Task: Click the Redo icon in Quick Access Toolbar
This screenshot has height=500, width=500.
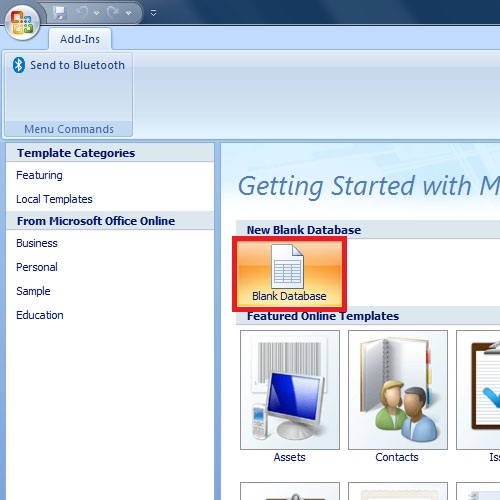Action: pyautogui.click(x=113, y=13)
